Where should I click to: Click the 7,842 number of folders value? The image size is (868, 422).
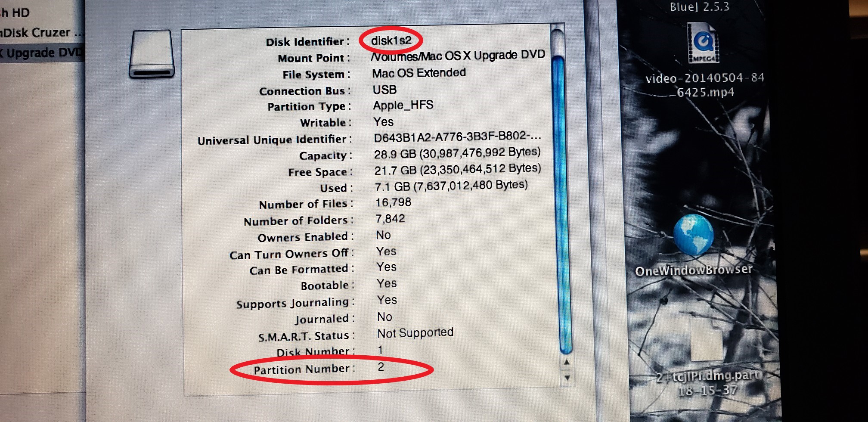click(390, 219)
